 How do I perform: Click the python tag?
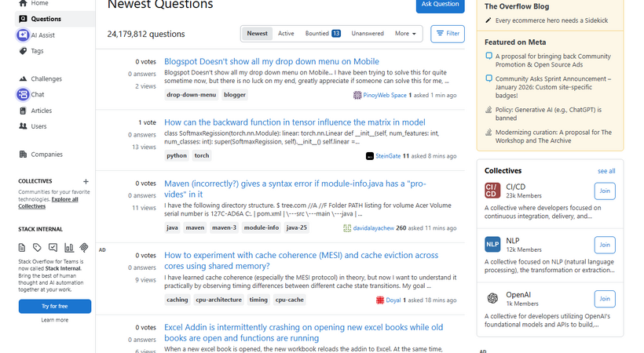(177, 155)
